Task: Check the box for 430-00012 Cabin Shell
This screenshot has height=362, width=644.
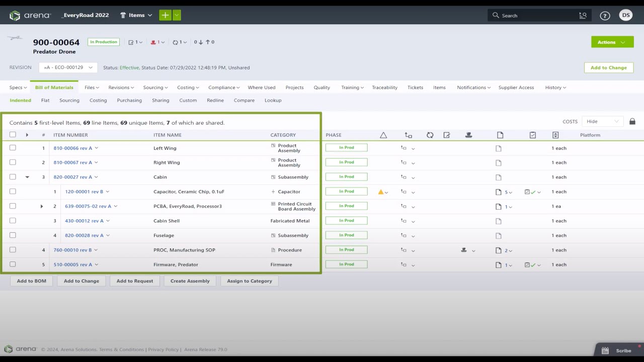Action: (13, 220)
